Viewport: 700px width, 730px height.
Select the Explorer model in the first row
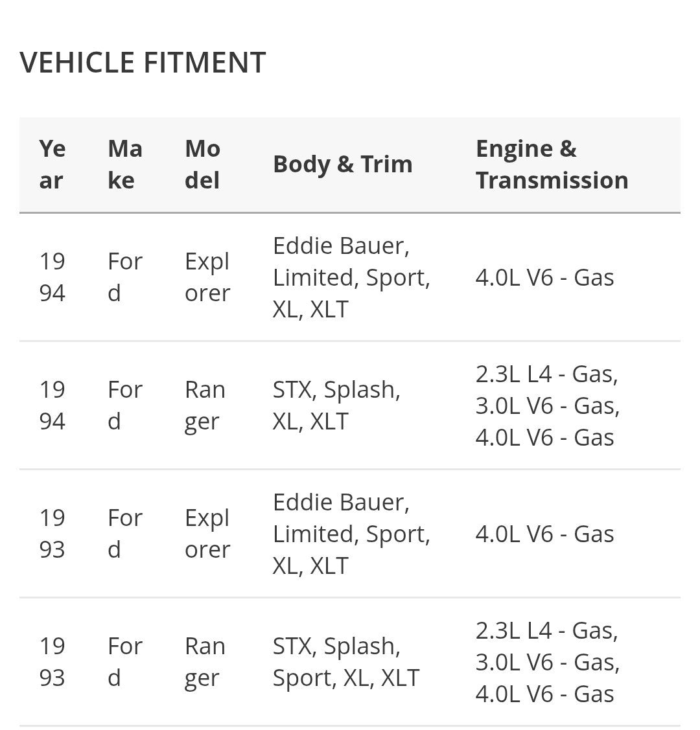pos(207,277)
